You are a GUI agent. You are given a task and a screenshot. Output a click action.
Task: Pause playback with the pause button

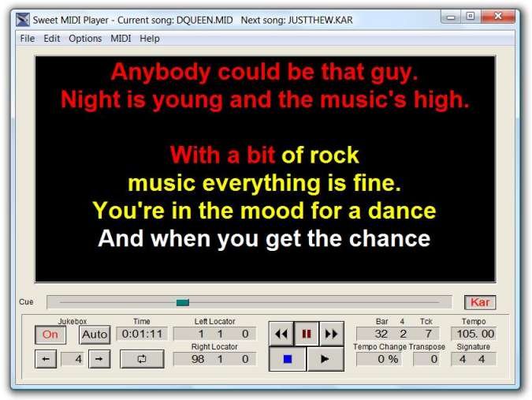(307, 334)
